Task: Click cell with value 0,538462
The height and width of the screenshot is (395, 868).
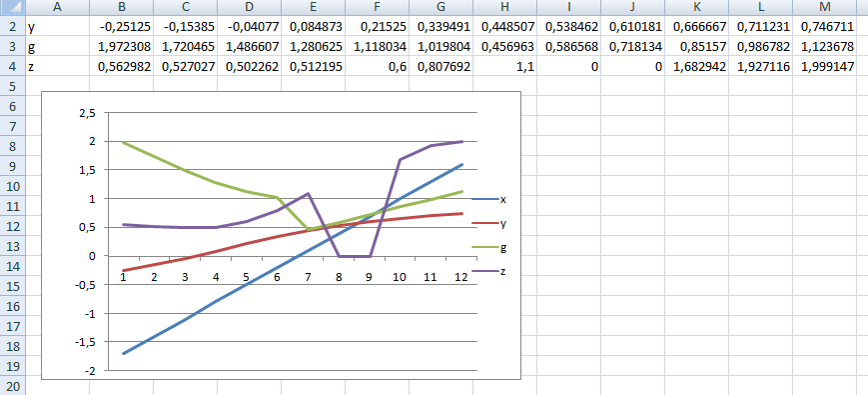Action: (x=569, y=25)
